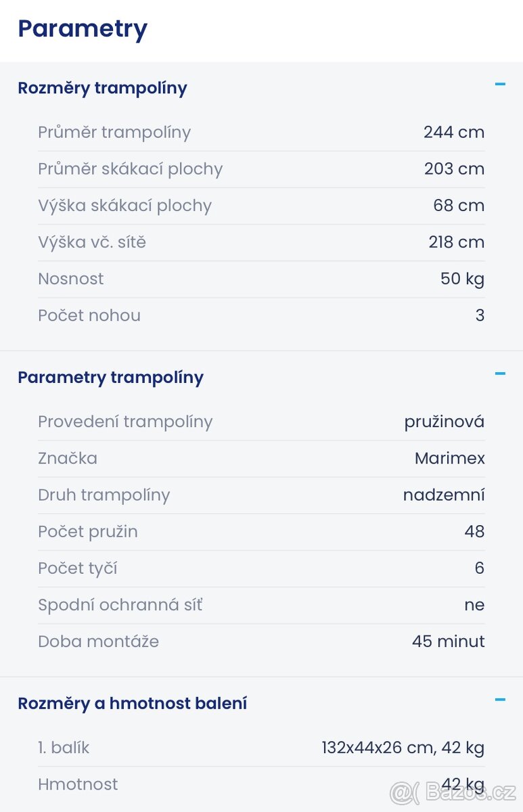
Task: Click the Spodní ochranná síť label
Action: [120, 605]
